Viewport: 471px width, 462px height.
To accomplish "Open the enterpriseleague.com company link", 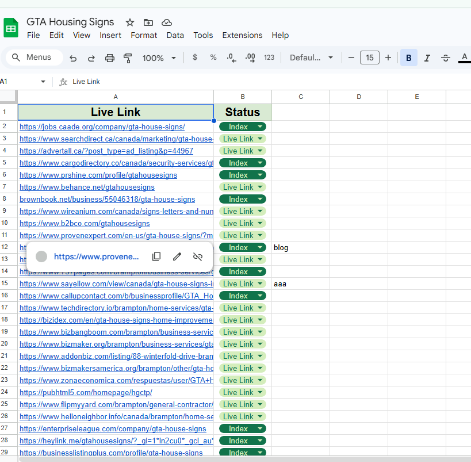I will pyautogui.click(x=113, y=429).
